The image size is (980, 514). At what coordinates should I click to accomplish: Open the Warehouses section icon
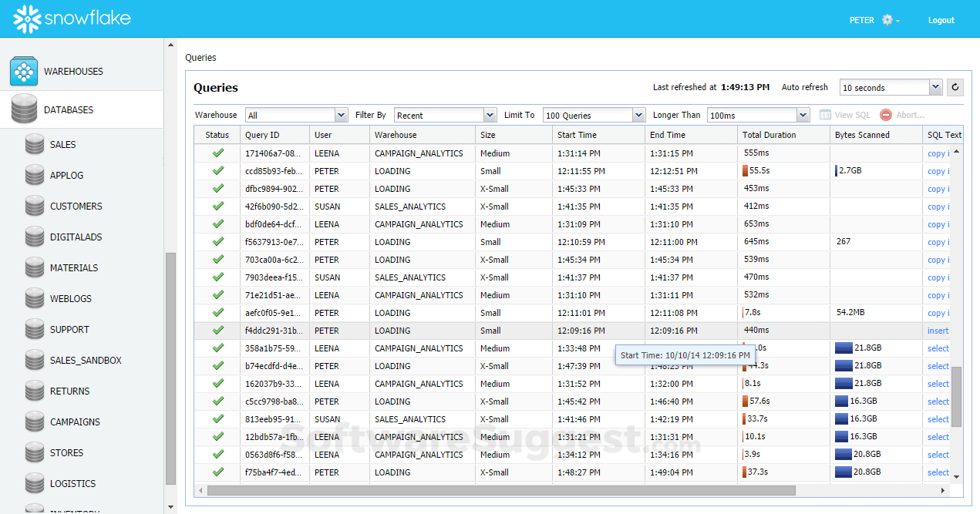coord(24,72)
